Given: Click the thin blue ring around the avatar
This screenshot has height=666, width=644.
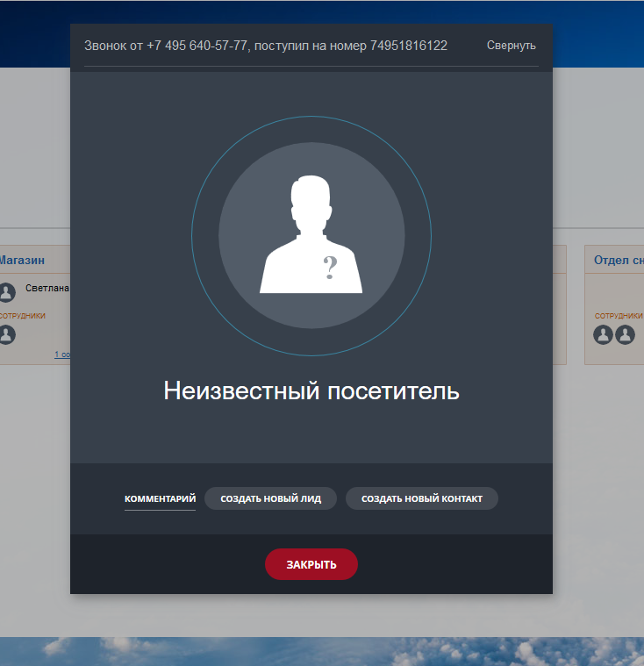Looking at the screenshot, I should click(193, 235).
